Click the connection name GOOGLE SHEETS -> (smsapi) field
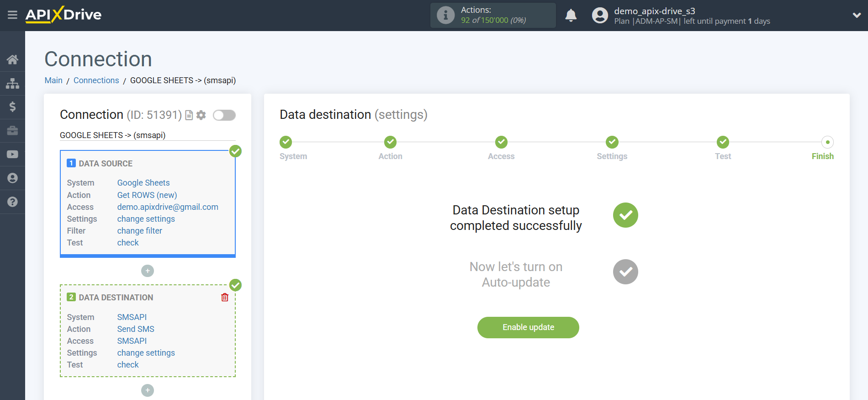 [x=148, y=135]
